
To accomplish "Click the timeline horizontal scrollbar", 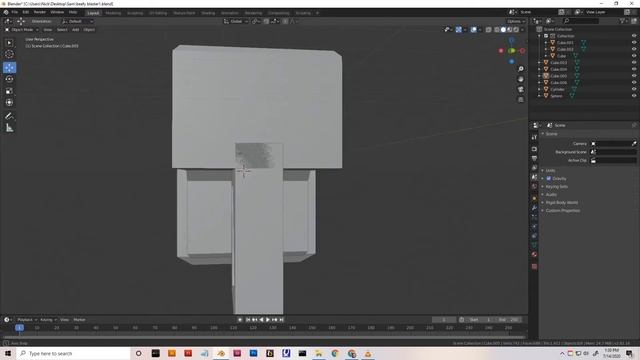I will pyautogui.click(x=264, y=338).
